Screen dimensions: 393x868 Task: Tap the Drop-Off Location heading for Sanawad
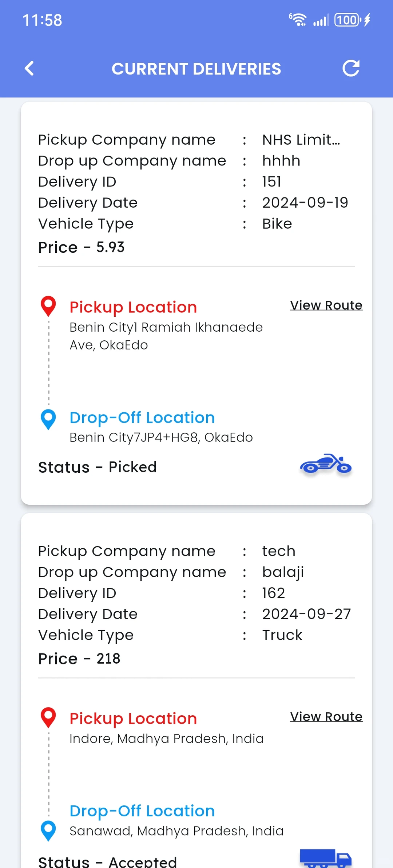click(142, 811)
